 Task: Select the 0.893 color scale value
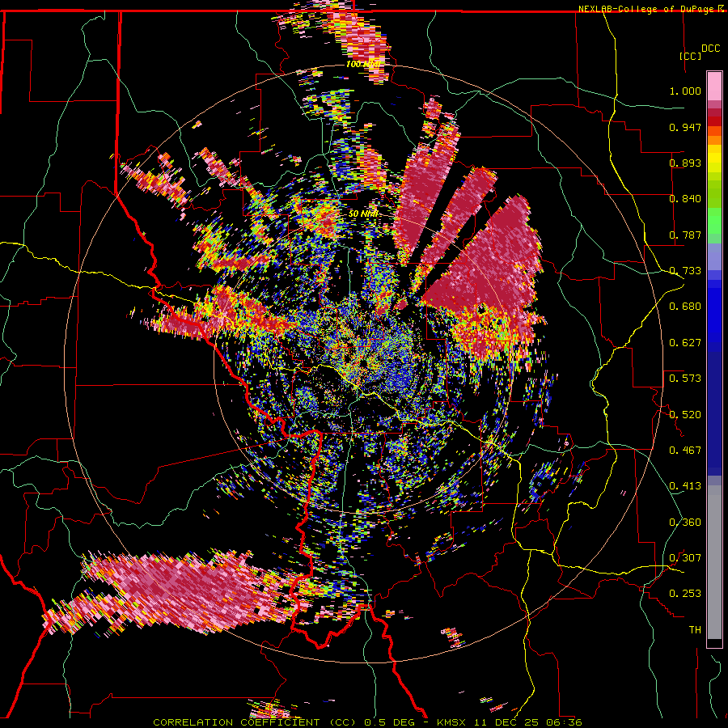685,163
